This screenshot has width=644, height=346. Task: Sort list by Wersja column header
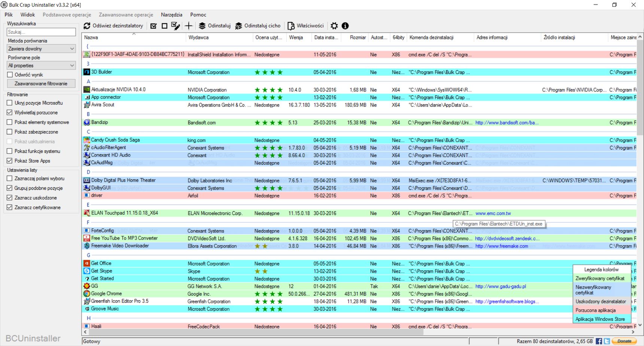[299, 37]
